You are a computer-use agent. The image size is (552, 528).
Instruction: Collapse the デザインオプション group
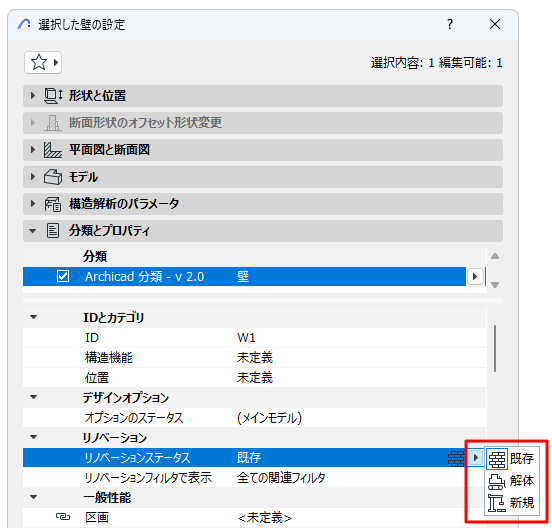point(33,397)
